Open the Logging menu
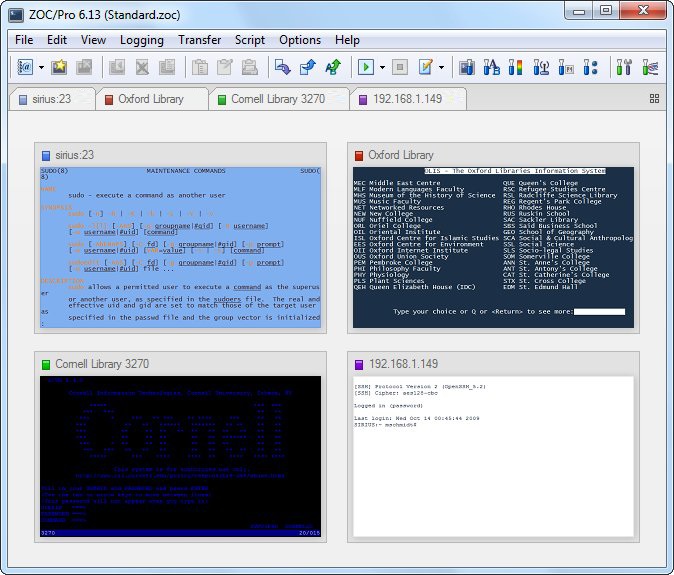Image resolution: width=674 pixels, height=575 pixels. coord(142,40)
